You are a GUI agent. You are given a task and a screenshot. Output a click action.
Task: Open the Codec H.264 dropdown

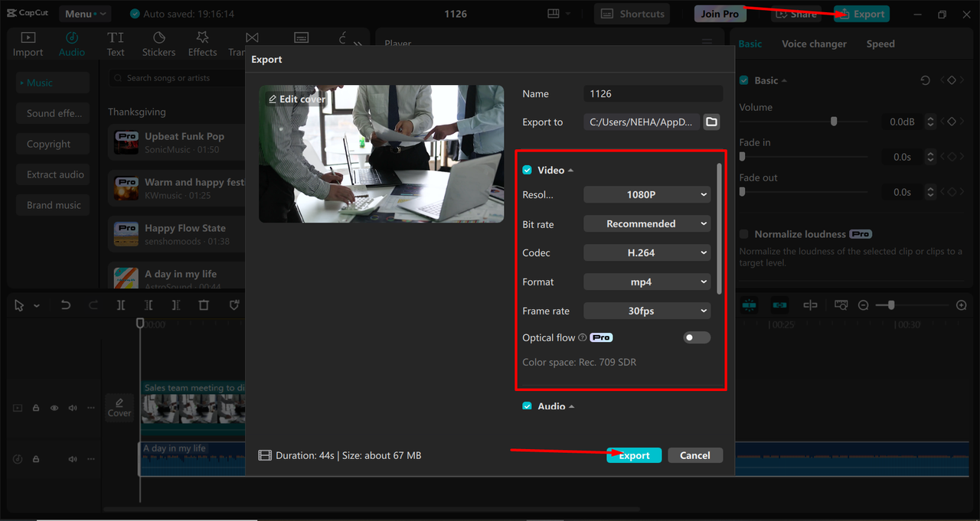coord(647,252)
